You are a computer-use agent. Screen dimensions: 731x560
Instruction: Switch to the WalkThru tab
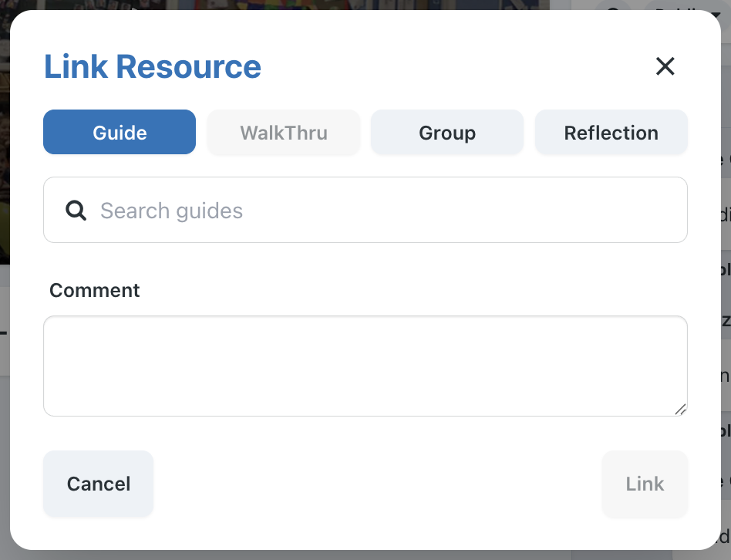pos(284,132)
